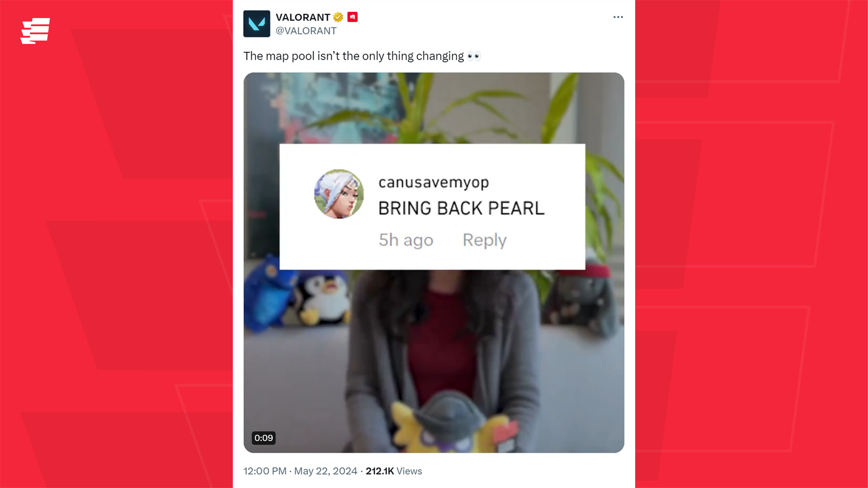Screen dimensions: 868x488
Task: Click the canusavemyop commenter avatar
Action: coord(339,194)
